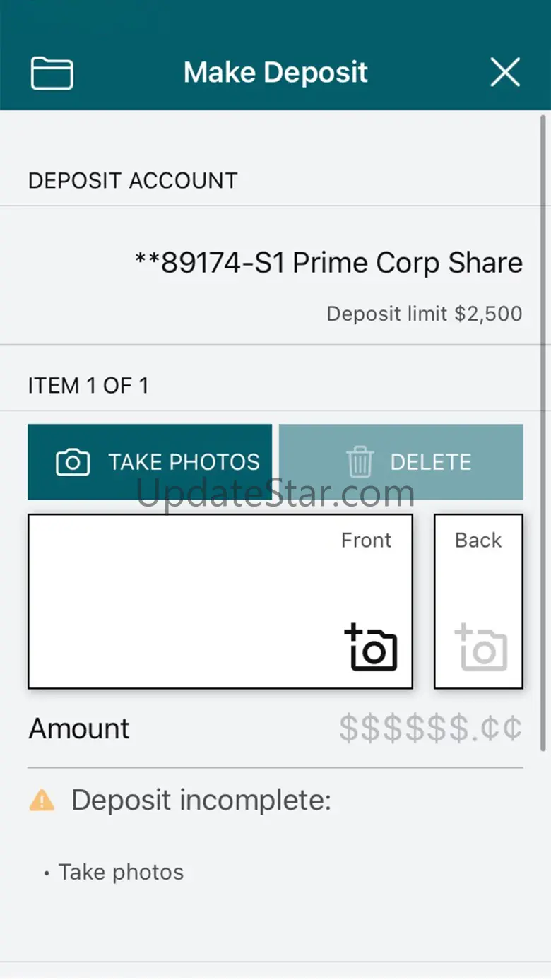Viewport: 551px width, 980px height.
Task: Tap the 'Take photos' incomplete item
Action: (121, 872)
